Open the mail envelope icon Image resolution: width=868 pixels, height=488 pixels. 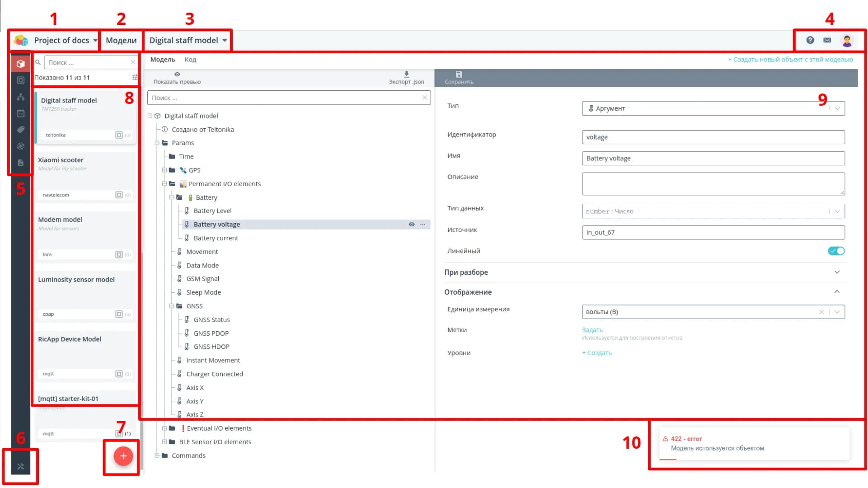click(827, 40)
